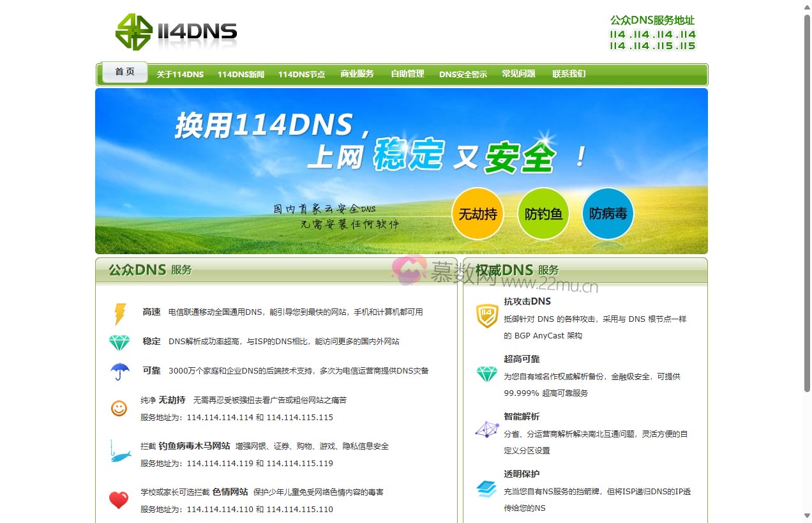Click the fish icon beside 钓鱼病毒木马网站
The width and height of the screenshot is (812, 523).
click(119, 453)
